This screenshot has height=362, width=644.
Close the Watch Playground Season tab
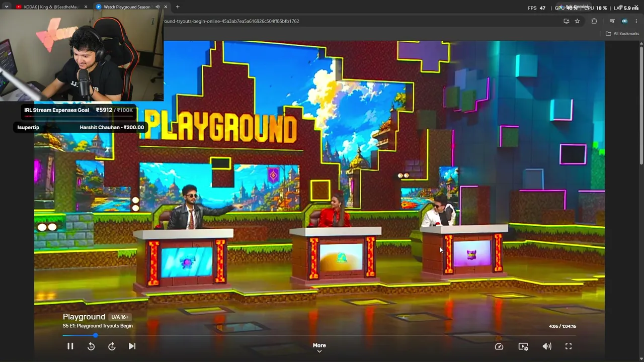166,7
